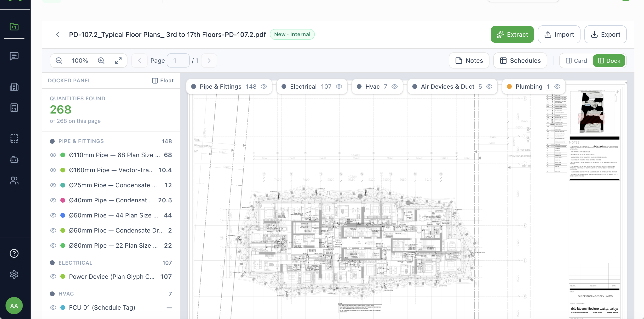Screen dimensions: 644x319
Task: Click the pink swatch of Ø40mm Pipe
Action: click(63, 200)
